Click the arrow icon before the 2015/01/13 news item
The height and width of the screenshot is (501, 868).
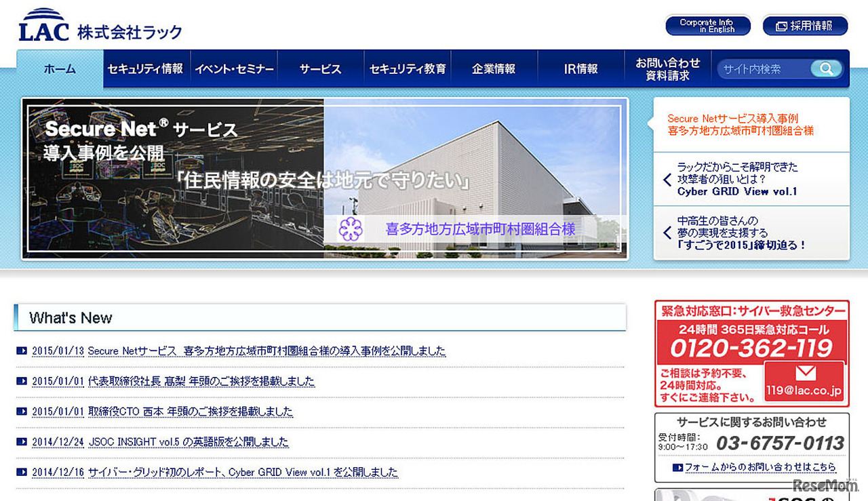pyautogui.click(x=20, y=350)
